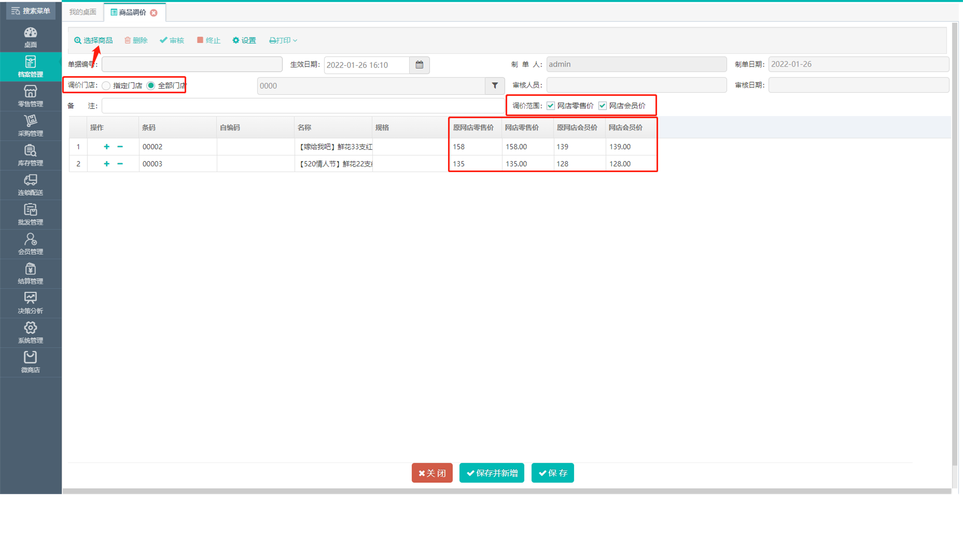The width and height of the screenshot is (963, 560).
Task: Switch to the 商品调价 tab
Action: point(133,12)
